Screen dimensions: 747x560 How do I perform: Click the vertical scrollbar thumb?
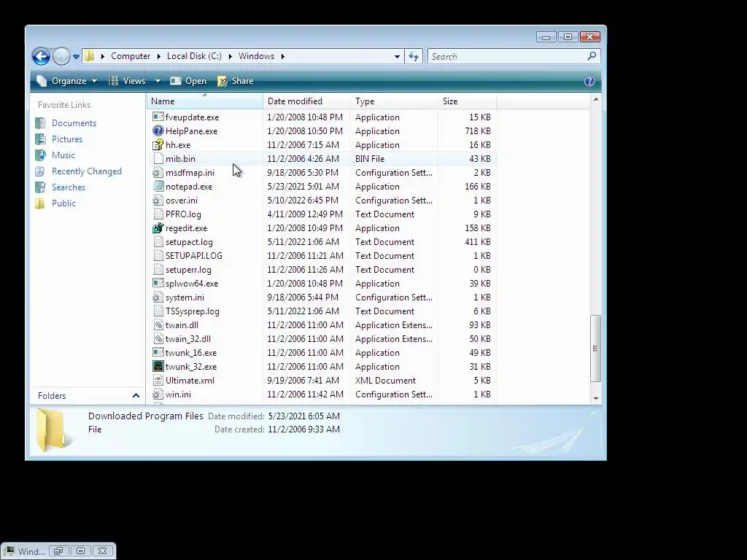tap(595, 348)
